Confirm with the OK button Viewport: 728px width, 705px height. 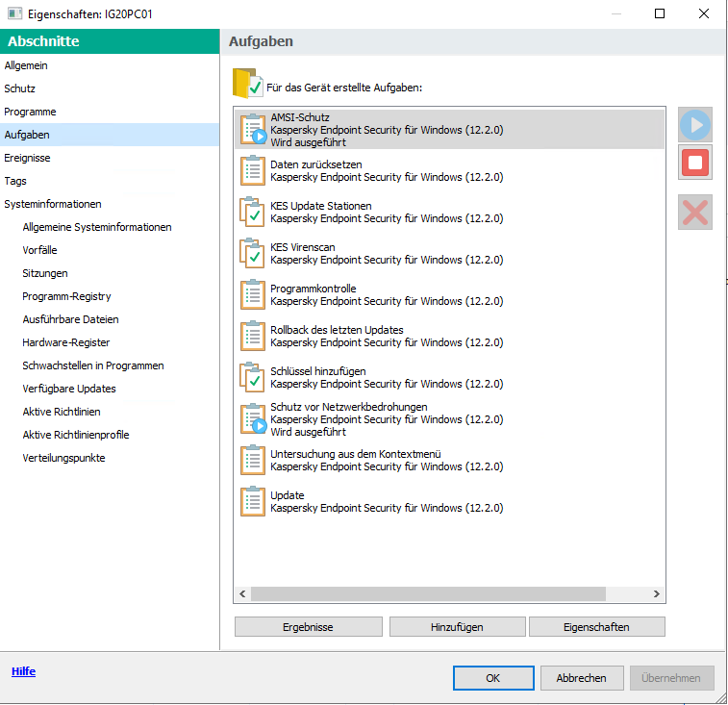493,678
